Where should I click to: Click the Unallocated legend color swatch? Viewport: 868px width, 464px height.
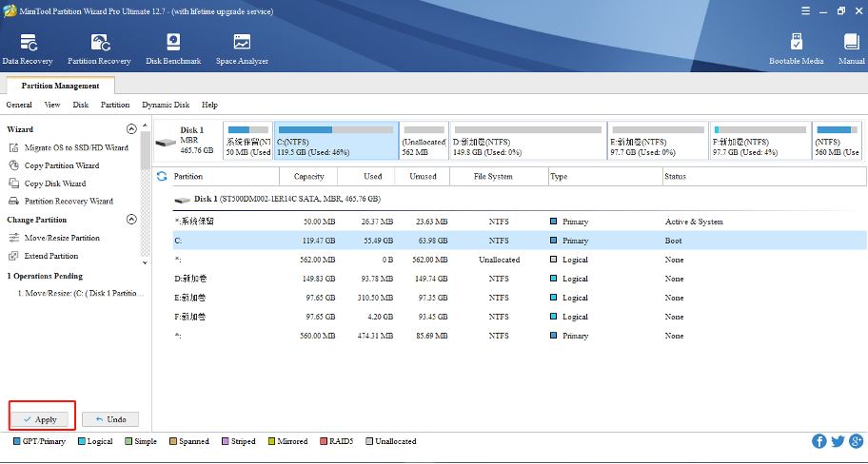(x=370, y=441)
